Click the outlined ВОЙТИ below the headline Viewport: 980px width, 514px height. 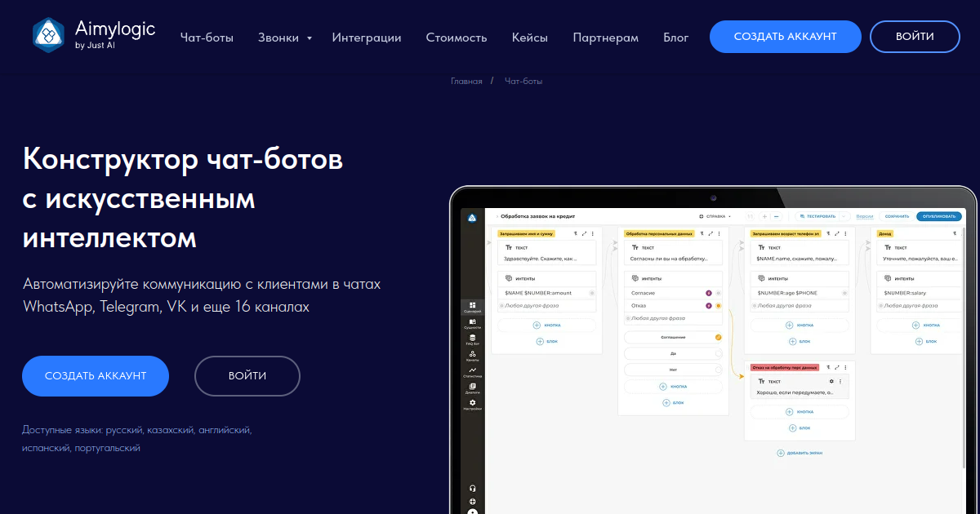[x=247, y=376]
